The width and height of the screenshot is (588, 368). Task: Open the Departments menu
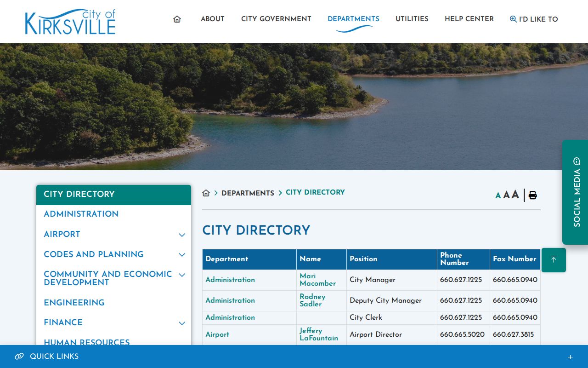[x=353, y=19]
